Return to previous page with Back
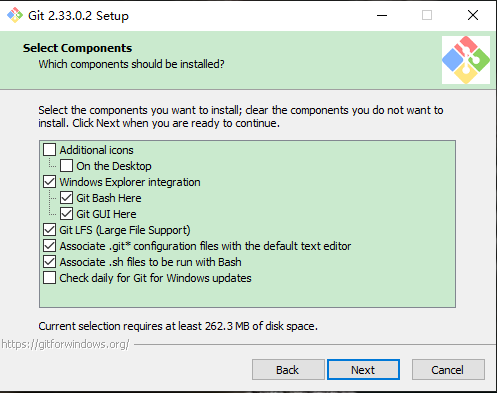The width and height of the screenshot is (497, 393). tap(288, 369)
